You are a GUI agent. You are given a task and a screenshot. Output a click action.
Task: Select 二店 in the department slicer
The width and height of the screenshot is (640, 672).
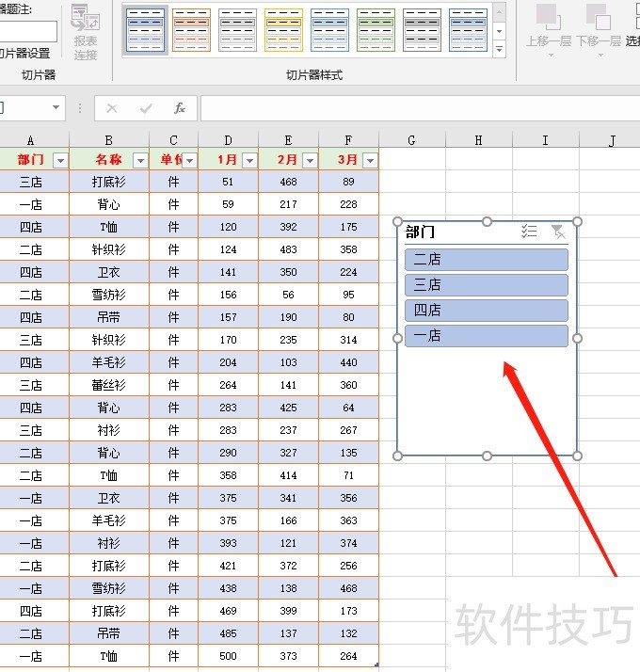point(487,260)
